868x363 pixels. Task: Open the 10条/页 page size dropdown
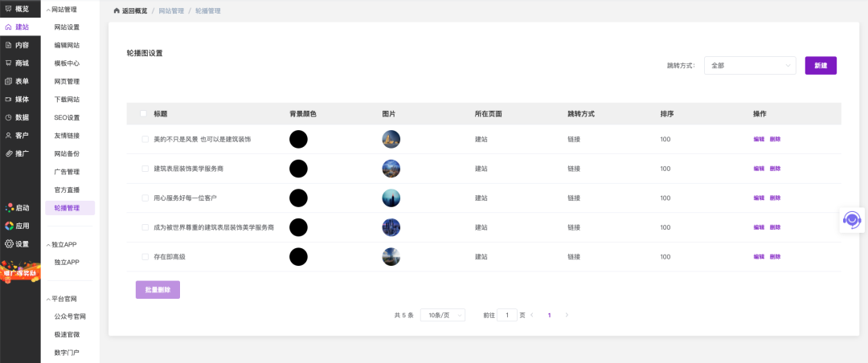[x=443, y=316]
